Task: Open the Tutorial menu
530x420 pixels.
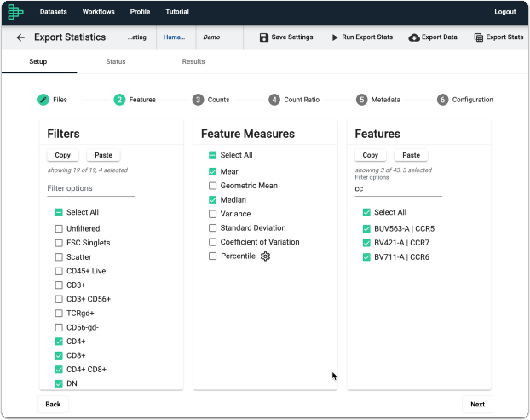Action: coord(177,12)
